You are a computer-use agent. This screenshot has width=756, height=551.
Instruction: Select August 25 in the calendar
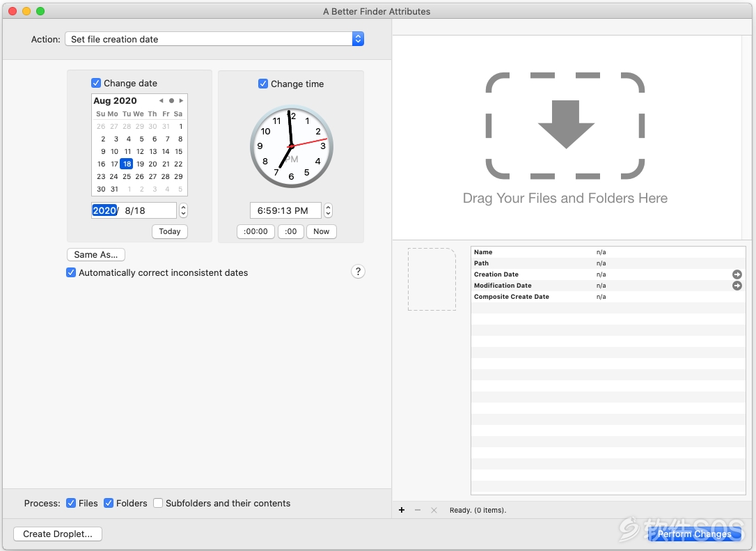point(126,176)
